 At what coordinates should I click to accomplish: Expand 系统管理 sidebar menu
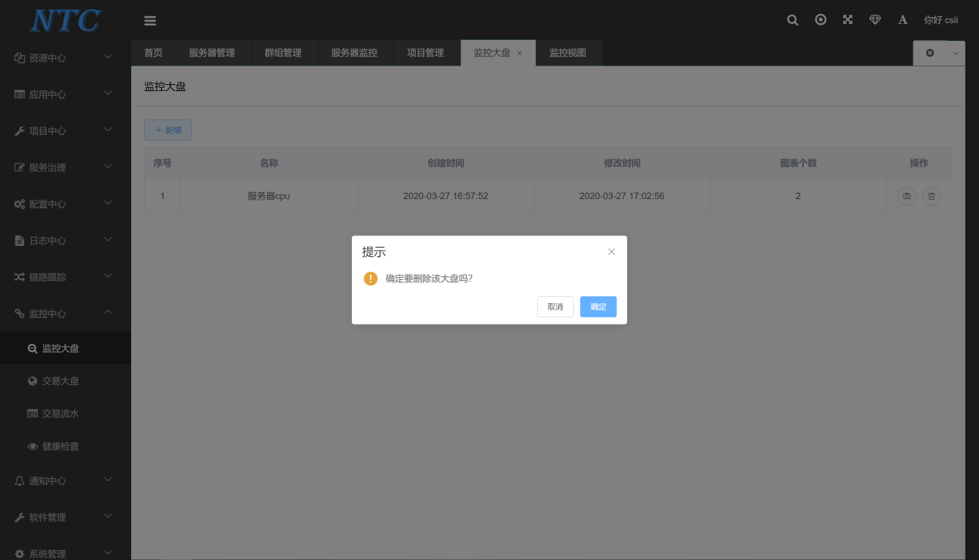pos(65,554)
